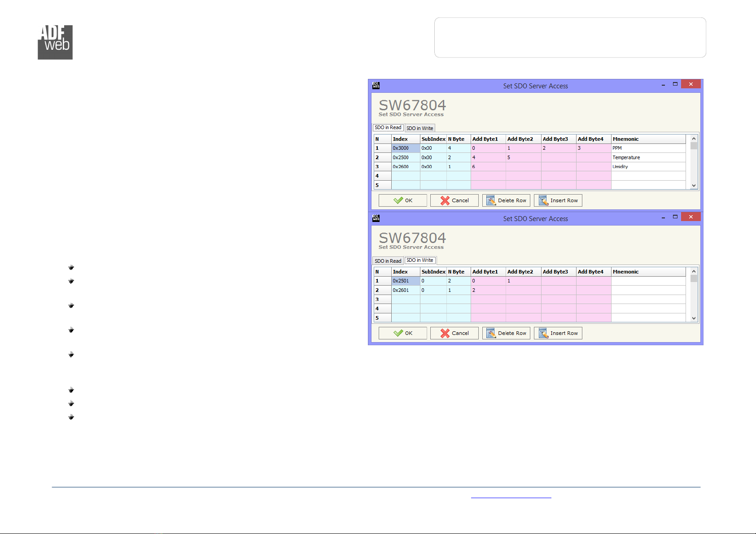Viewport: 756px width, 534px height.
Task: Select Index cell 0x2500
Action: tap(406, 157)
